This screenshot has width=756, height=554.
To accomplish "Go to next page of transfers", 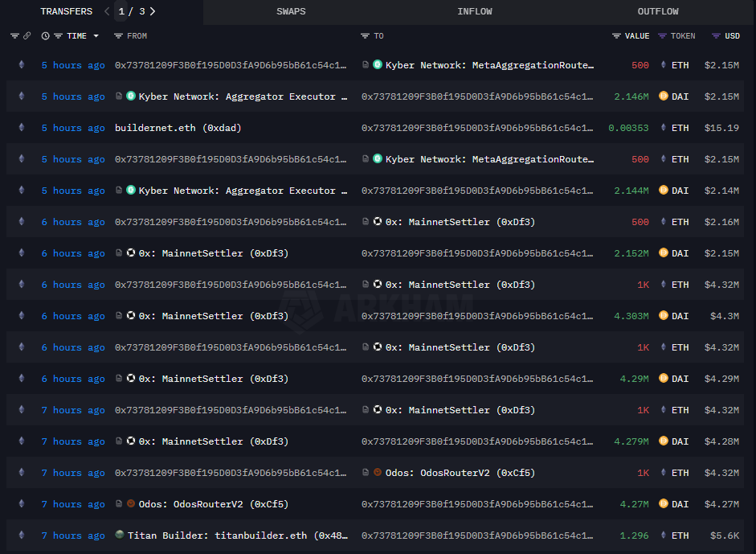I will click(x=153, y=11).
